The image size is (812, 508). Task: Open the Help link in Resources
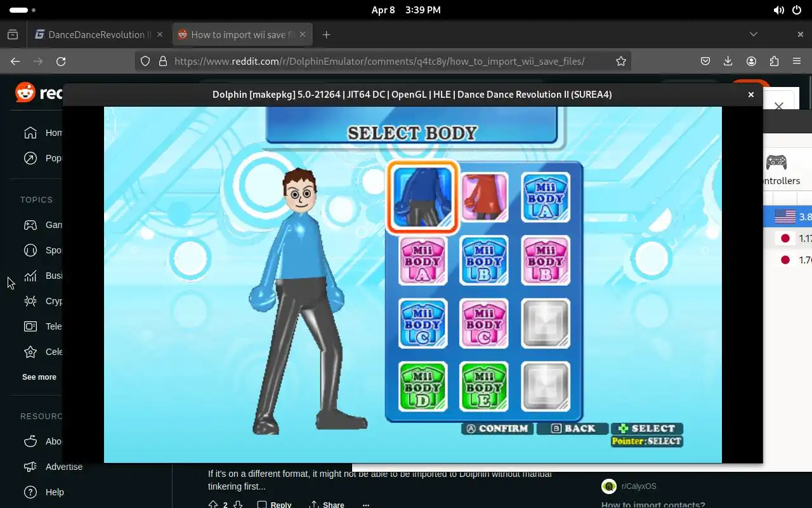44,492
